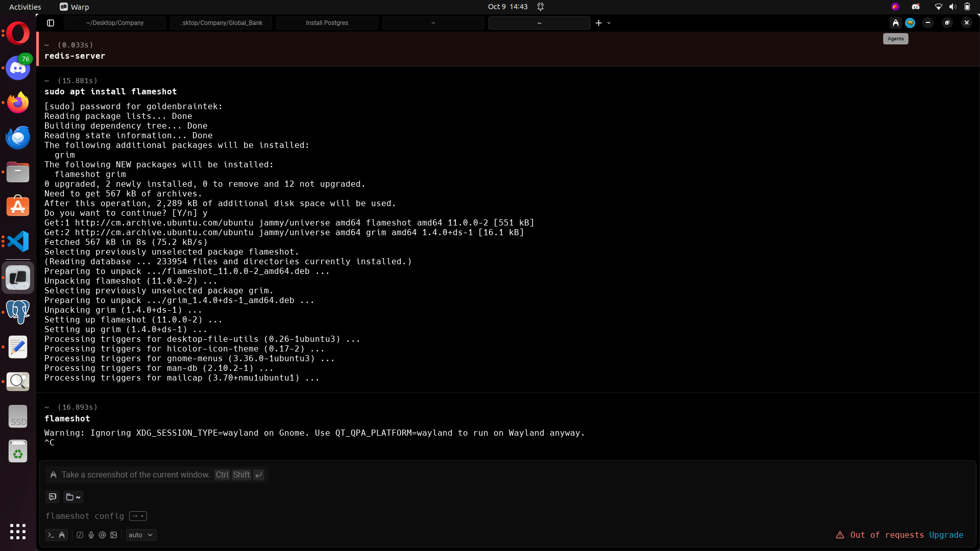Click the @ context mention icon
This screenshot has height=551, width=980.
pos(102,535)
